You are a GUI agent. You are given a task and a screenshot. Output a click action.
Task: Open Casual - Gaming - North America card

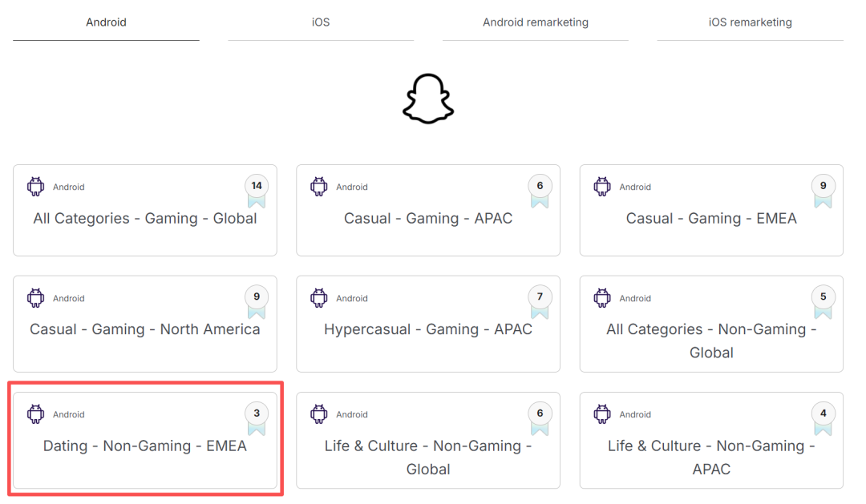[x=145, y=324]
